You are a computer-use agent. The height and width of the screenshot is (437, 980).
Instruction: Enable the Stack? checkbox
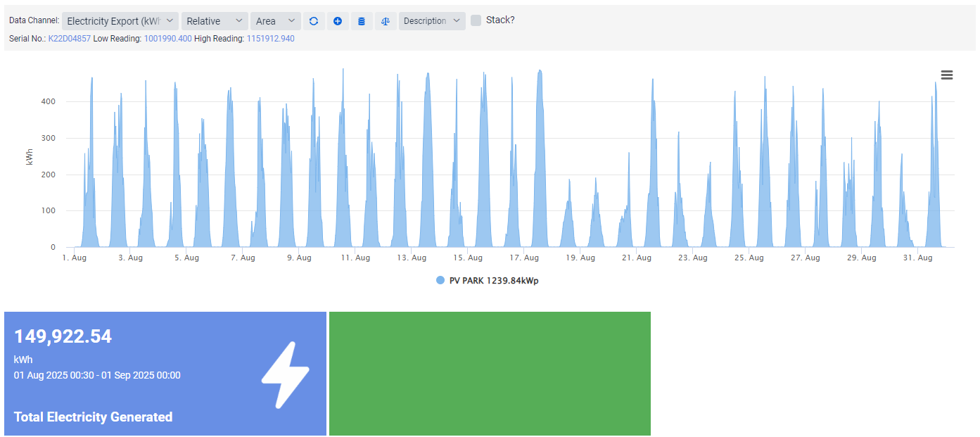[x=476, y=20]
